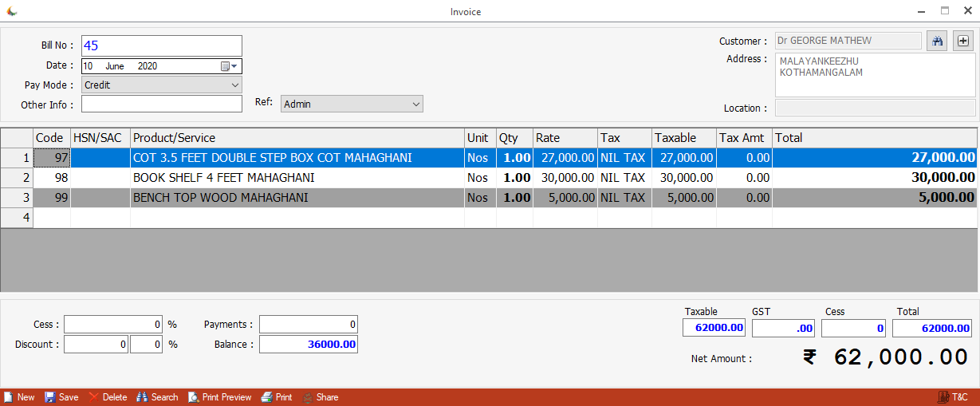Click the Customer name field
980x406 pixels.
(x=848, y=41)
